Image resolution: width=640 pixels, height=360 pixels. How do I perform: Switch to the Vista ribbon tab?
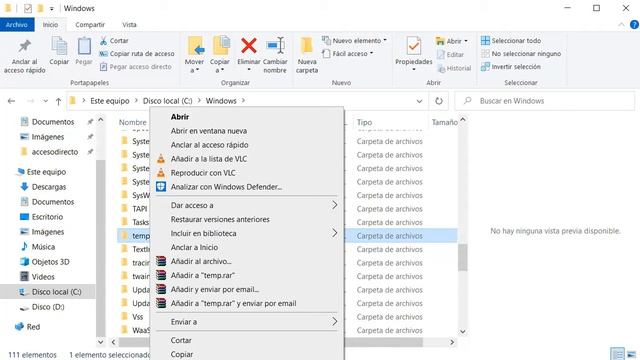click(129, 24)
